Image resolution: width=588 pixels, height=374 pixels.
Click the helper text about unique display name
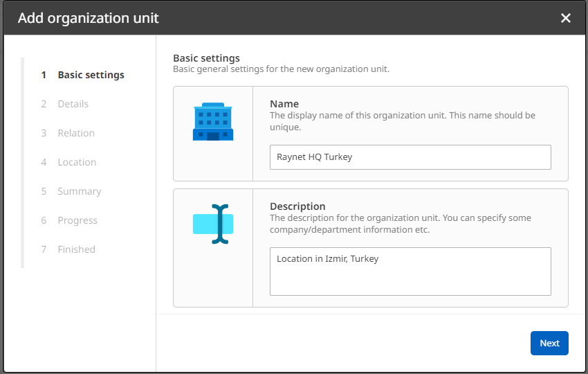pos(402,121)
